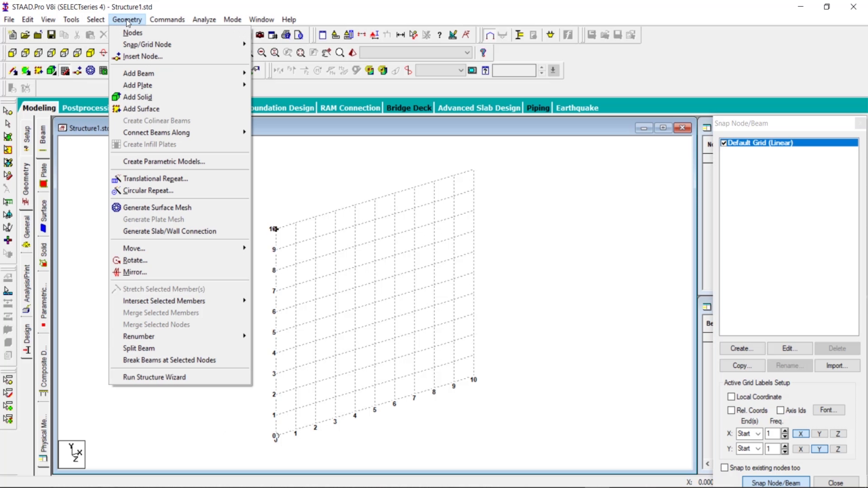The height and width of the screenshot is (488, 868).
Task: Click the Copy... grid button
Action: pyautogui.click(x=742, y=365)
